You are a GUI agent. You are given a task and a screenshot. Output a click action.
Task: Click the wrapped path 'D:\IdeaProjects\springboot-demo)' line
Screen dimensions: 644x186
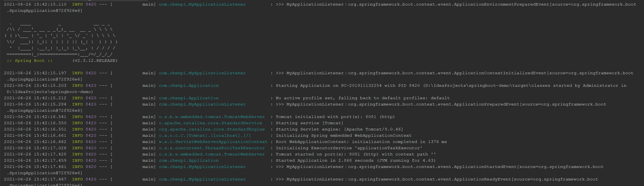[50, 91]
